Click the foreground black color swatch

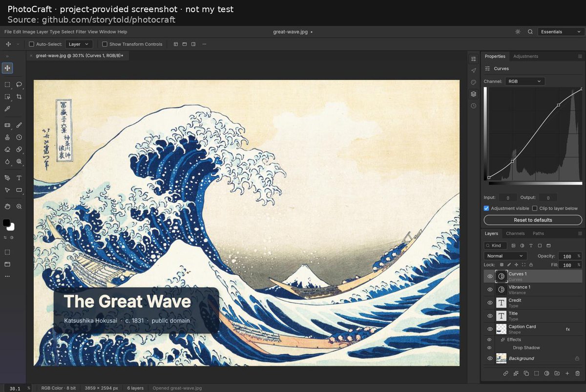tap(6, 223)
